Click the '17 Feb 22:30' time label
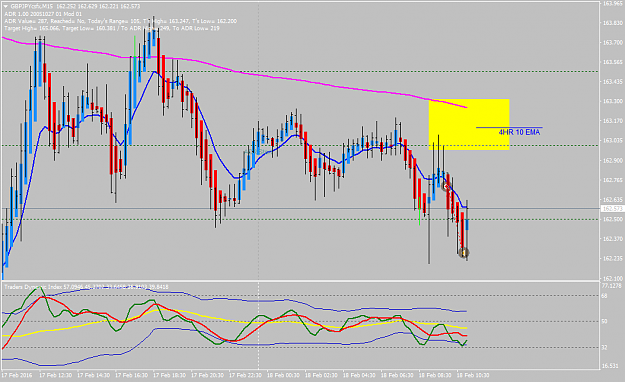The width and height of the screenshot is (625, 382). coord(245,375)
